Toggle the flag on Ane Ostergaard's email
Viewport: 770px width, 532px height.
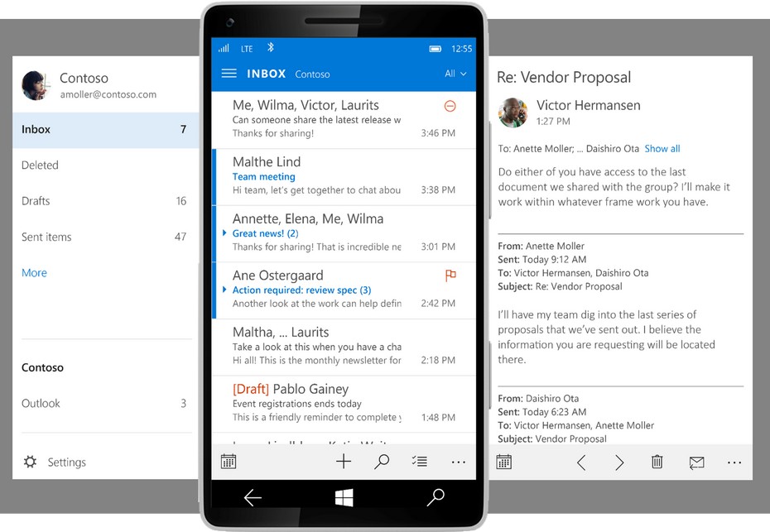click(x=450, y=276)
